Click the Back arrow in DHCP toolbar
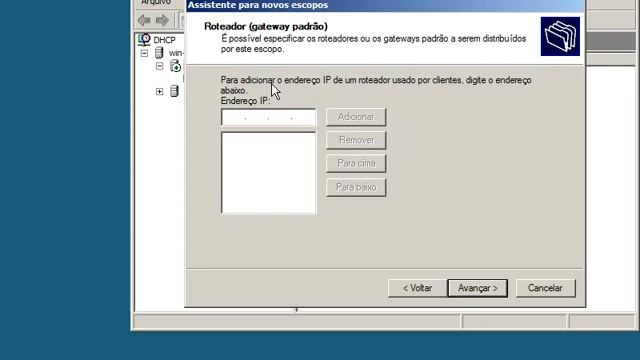 click(144, 20)
